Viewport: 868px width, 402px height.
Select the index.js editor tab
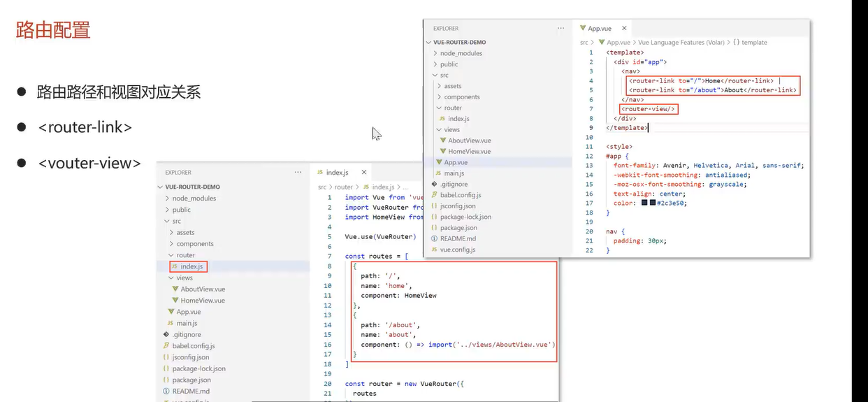[x=338, y=172]
